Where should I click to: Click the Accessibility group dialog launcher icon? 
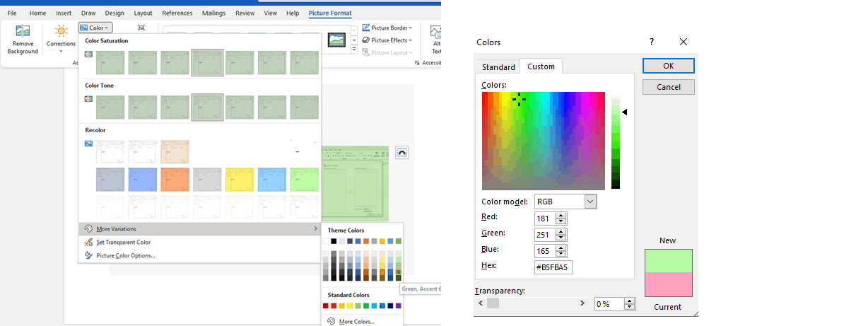(418, 63)
